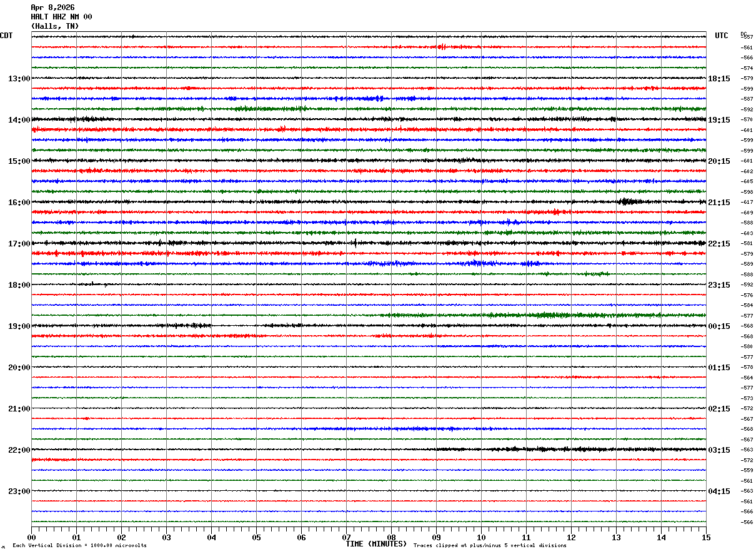Select the 20:00 CDT time label

click(19, 368)
